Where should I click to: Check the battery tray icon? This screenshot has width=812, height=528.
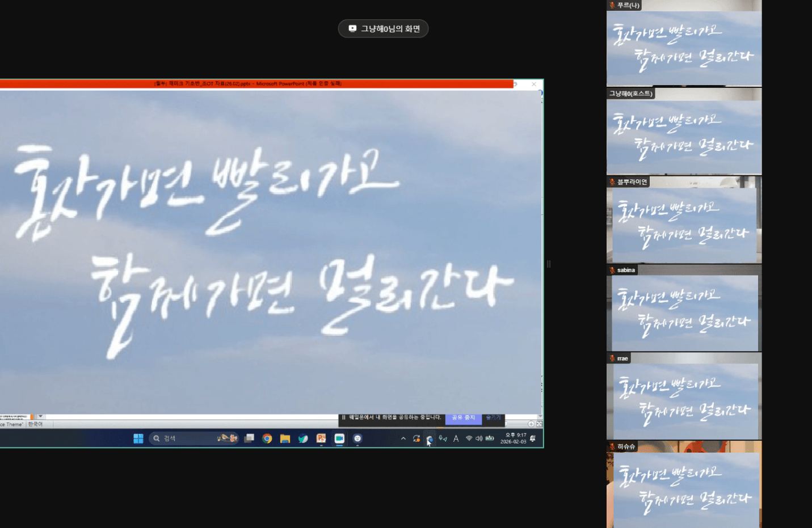click(x=490, y=438)
